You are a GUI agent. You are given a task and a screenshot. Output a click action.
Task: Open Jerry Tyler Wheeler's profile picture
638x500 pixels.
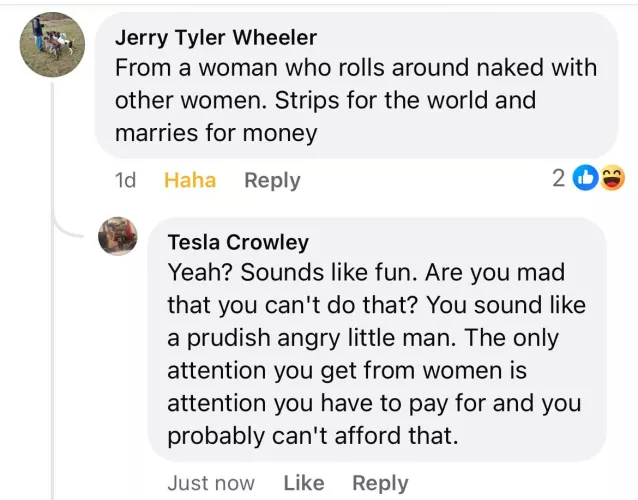(x=52, y=45)
